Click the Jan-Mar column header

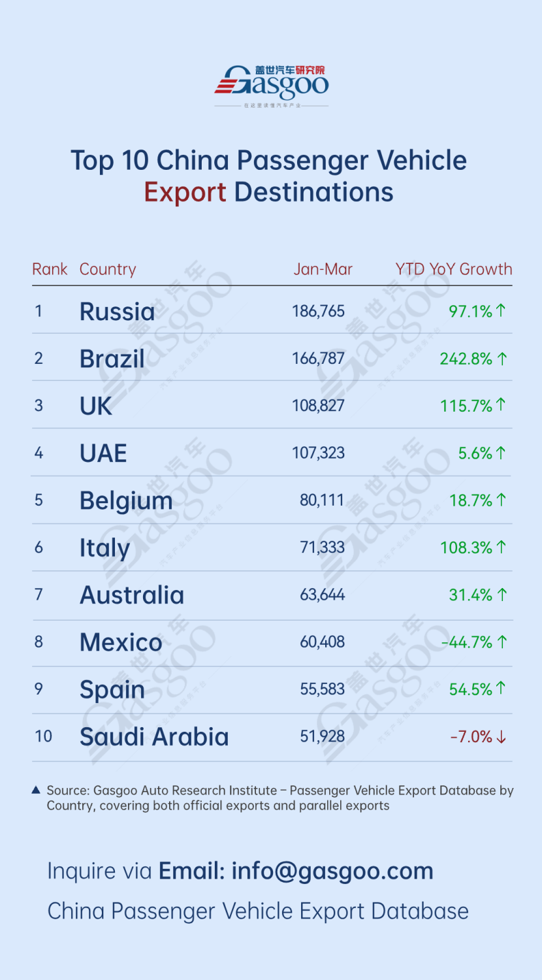pyautogui.click(x=323, y=269)
